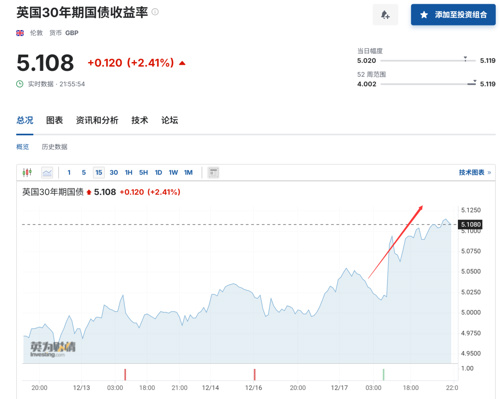
Task: Open the 图表 tab
Action: coord(55,120)
